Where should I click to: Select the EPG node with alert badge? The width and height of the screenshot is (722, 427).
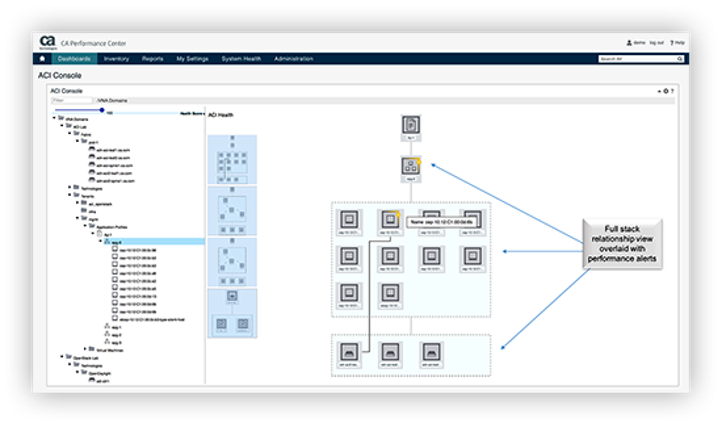point(411,167)
